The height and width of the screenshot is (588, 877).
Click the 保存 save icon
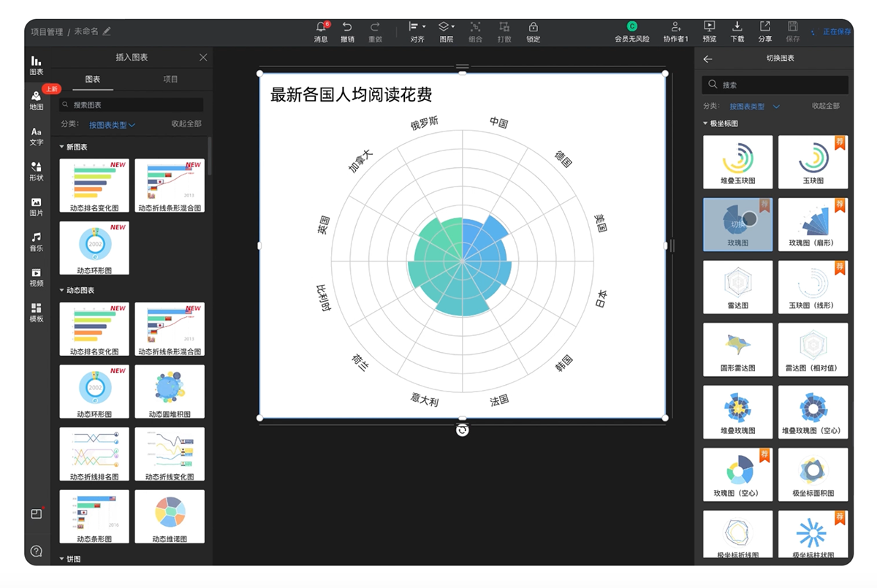[793, 31]
